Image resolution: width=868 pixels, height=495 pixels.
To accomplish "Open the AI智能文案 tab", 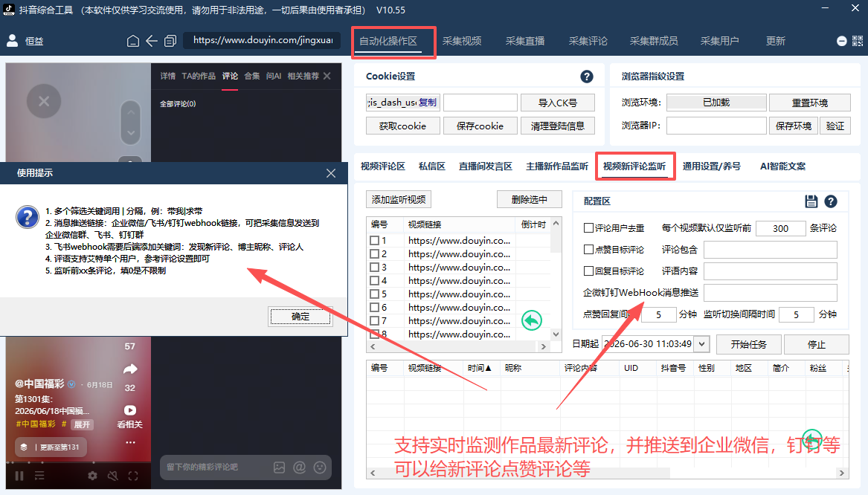I will point(782,166).
